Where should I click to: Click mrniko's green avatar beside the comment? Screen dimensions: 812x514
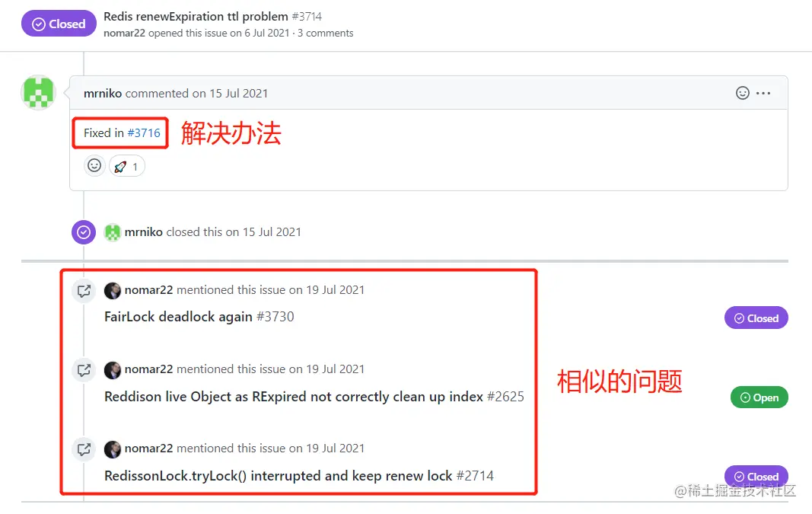tap(38, 92)
